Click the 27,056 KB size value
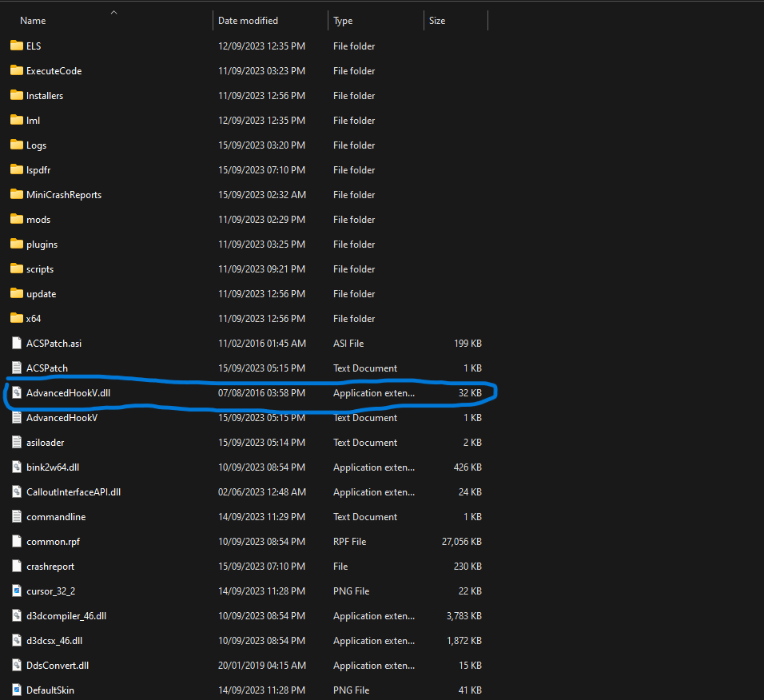 click(x=461, y=541)
